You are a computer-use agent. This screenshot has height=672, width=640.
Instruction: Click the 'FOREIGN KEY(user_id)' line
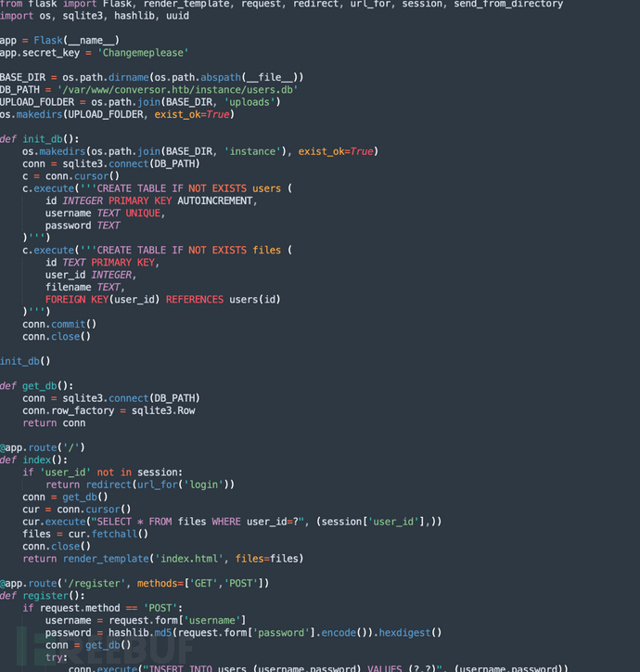click(163, 299)
